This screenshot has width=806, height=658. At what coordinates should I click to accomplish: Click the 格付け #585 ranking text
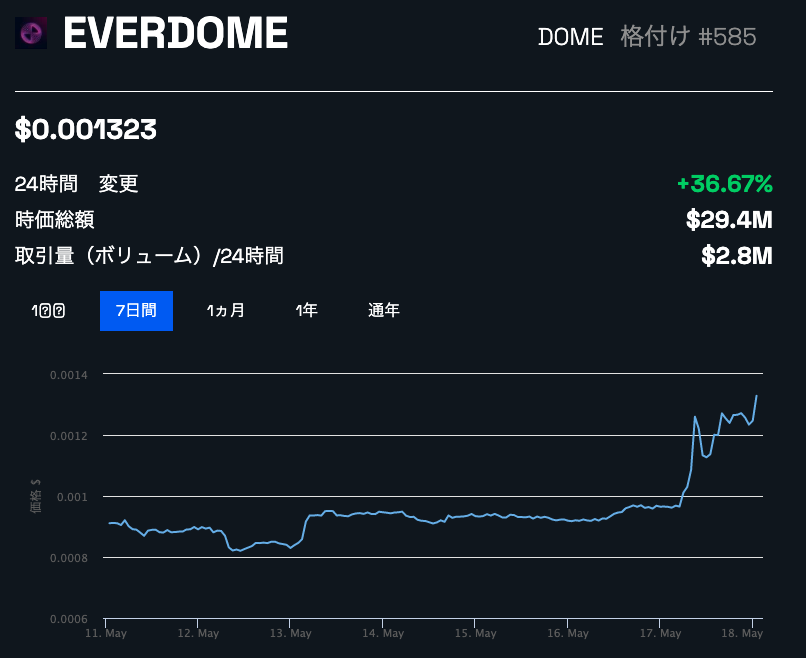point(688,36)
